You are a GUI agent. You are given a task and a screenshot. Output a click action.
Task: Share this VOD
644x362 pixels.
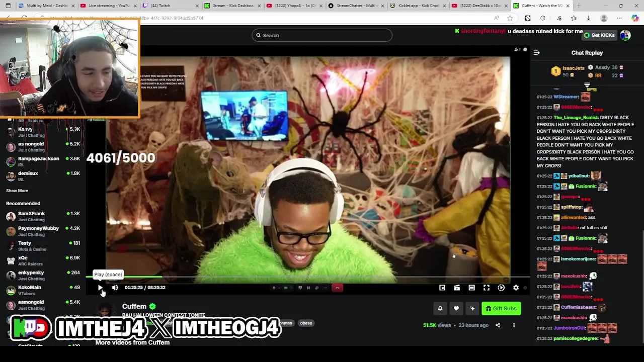tap(498, 325)
